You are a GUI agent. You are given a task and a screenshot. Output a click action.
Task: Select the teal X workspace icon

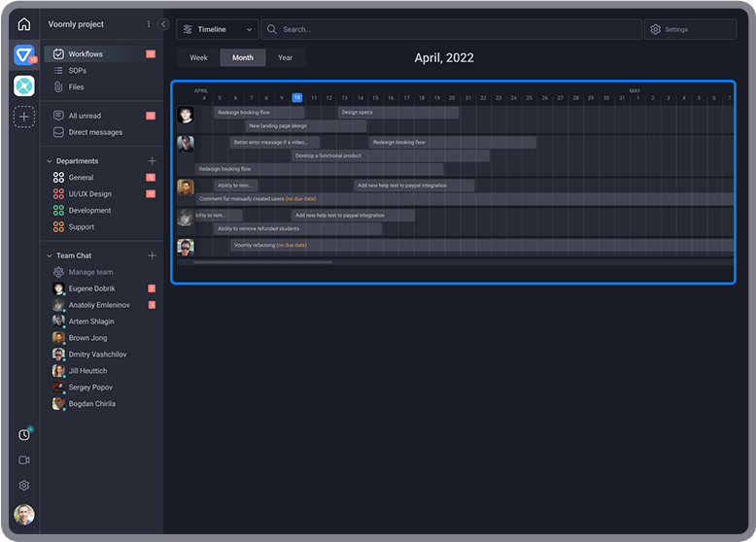tap(24, 85)
